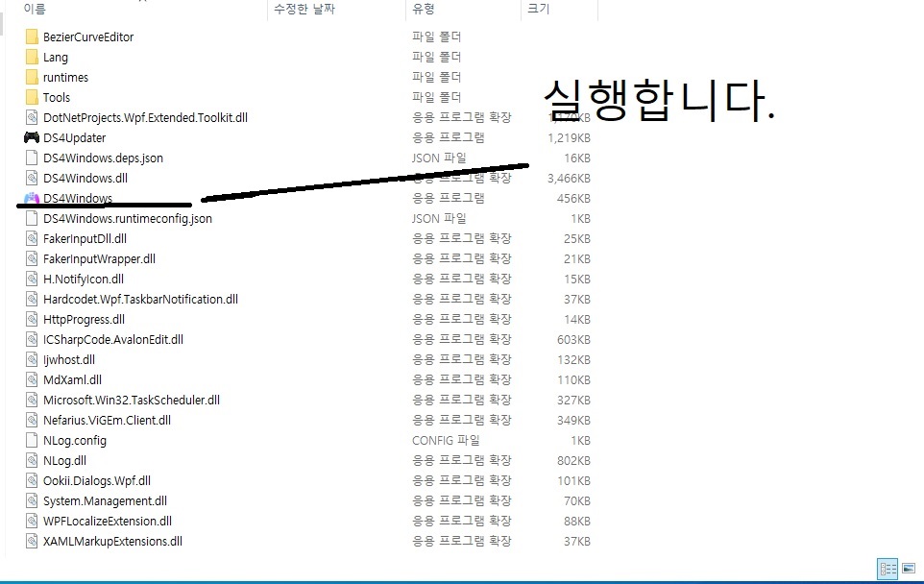Viewport: 924px width, 584px height.
Task: Click the Ijwhost.dll file icon
Action: click(32, 359)
